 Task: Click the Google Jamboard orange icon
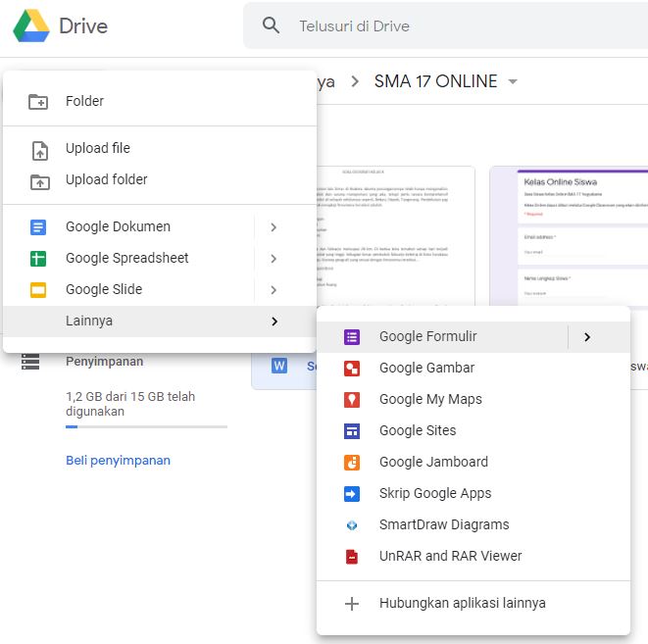[x=352, y=463]
